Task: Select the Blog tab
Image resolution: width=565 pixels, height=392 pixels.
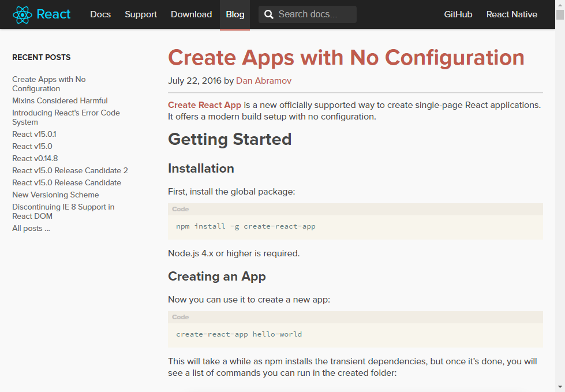Action: (x=235, y=14)
